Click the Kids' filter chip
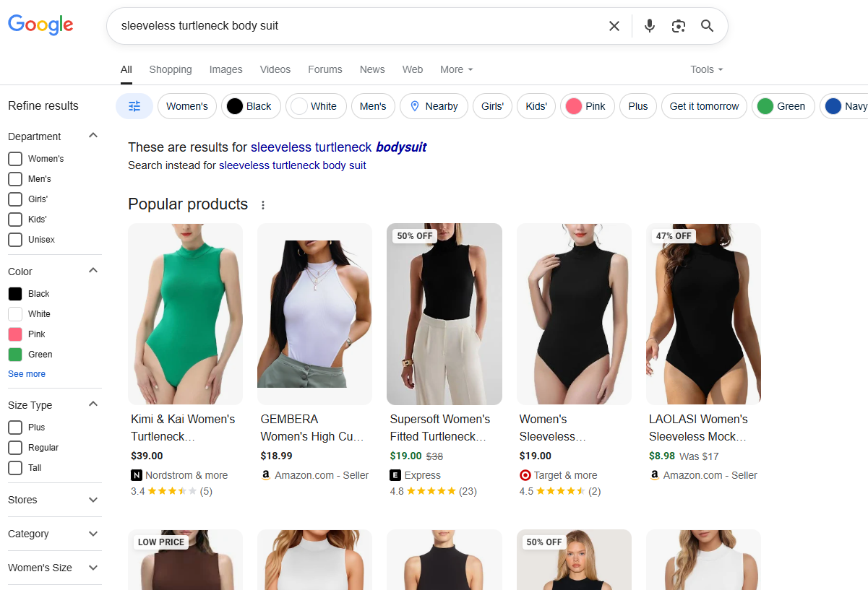 click(x=536, y=106)
